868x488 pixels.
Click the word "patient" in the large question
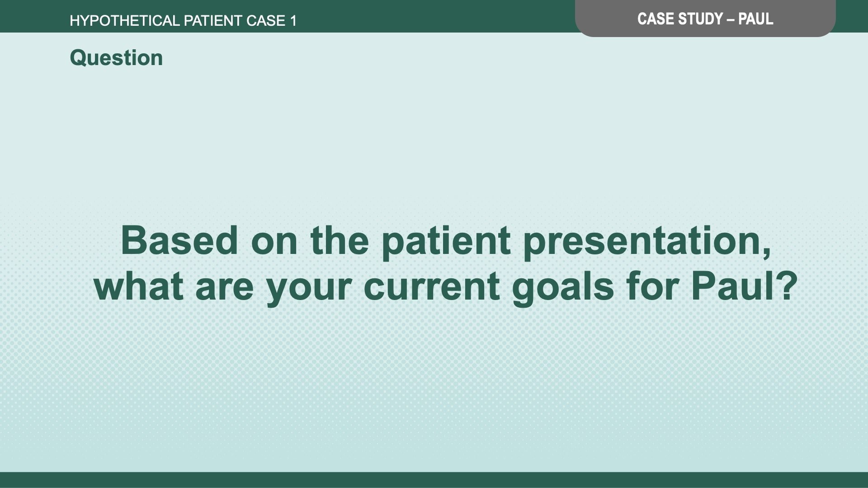446,242
